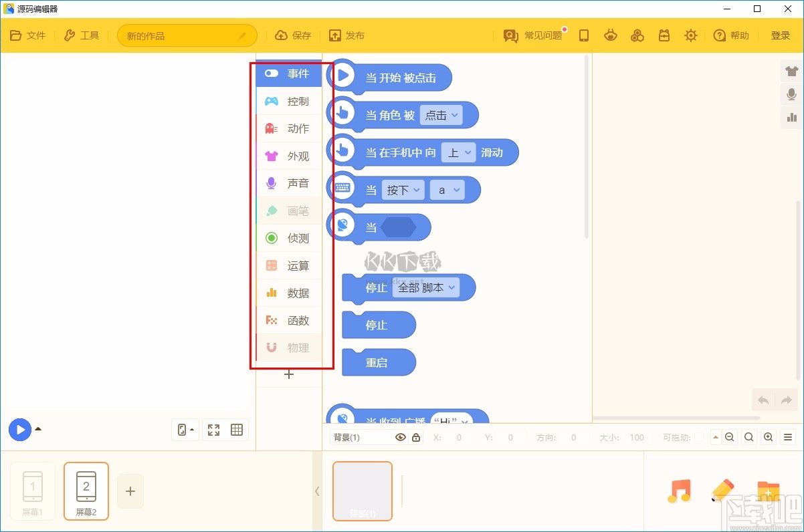This screenshot has height=532, width=804.
Task: Toggle the grid icon near the stage
Action: pyautogui.click(x=237, y=430)
